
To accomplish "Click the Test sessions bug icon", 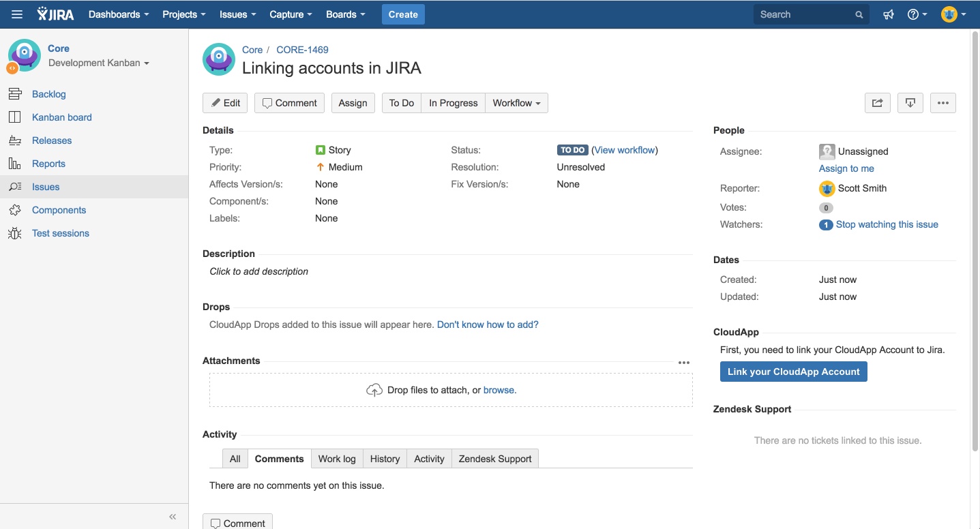I will (x=14, y=233).
